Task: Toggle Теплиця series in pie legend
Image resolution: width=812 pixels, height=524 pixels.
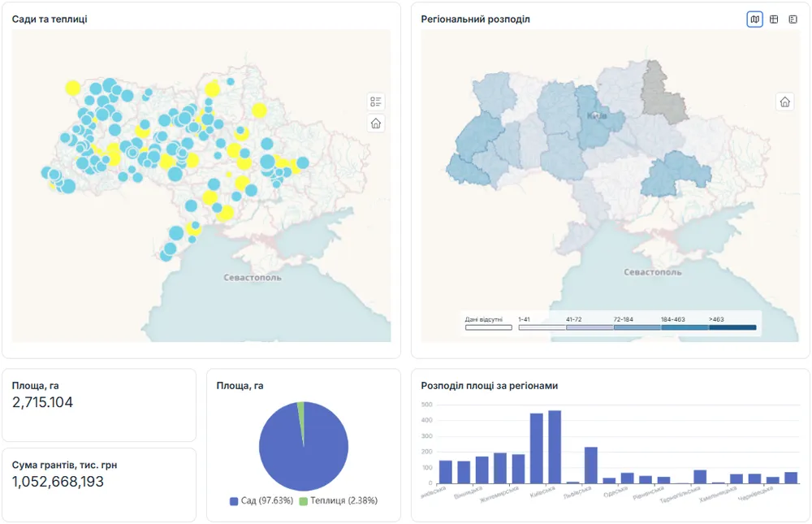Action: click(339, 500)
